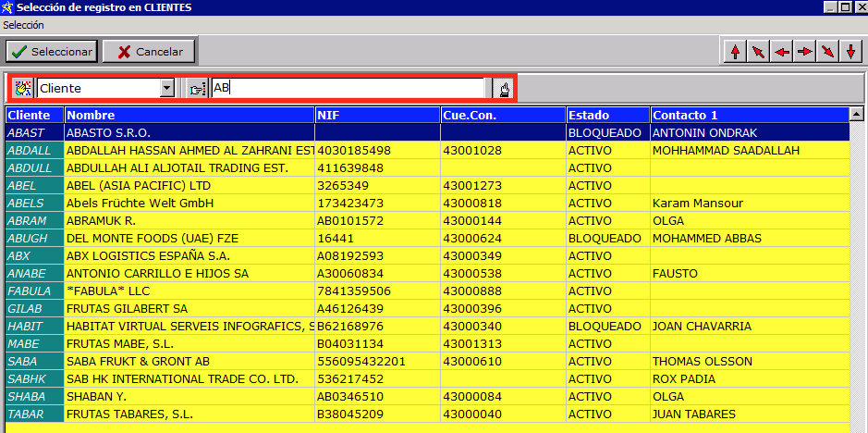Viewport: 868px width, 433px height.
Task: Open the Selección menu
Action: tap(23, 25)
